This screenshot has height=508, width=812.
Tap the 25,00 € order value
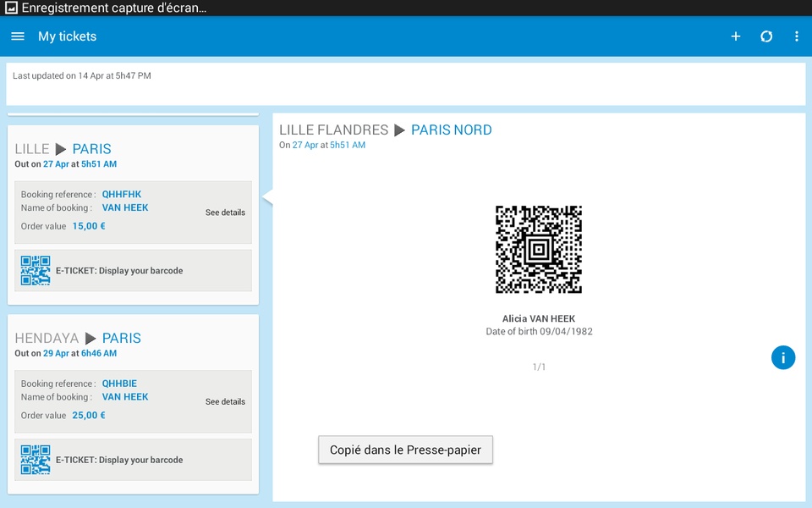coord(89,415)
